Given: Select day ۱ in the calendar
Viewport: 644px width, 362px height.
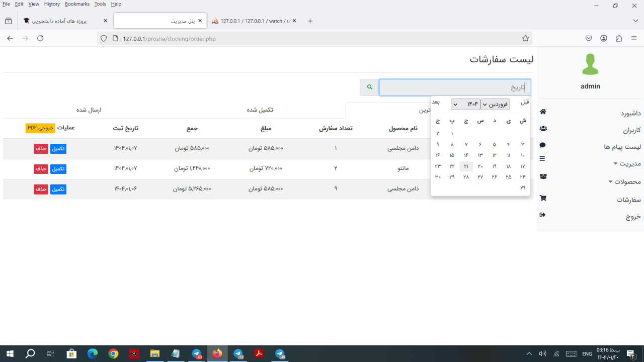Looking at the screenshot, I should point(452,134).
